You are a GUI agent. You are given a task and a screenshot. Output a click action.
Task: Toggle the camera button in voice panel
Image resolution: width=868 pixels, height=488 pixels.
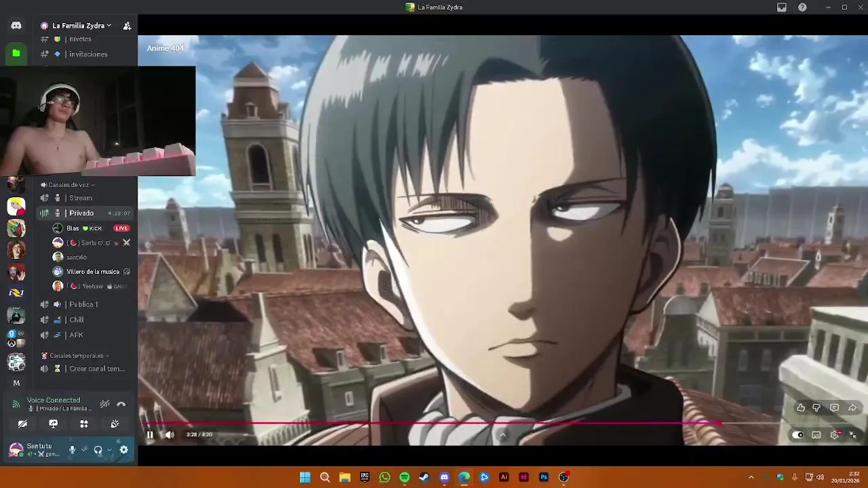pyautogui.click(x=22, y=424)
